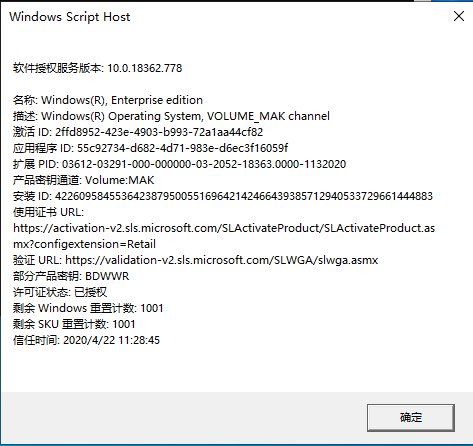Close the Windows Script Host dialog
The height and width of the screenshot is (446, 473).
(459, 16)
